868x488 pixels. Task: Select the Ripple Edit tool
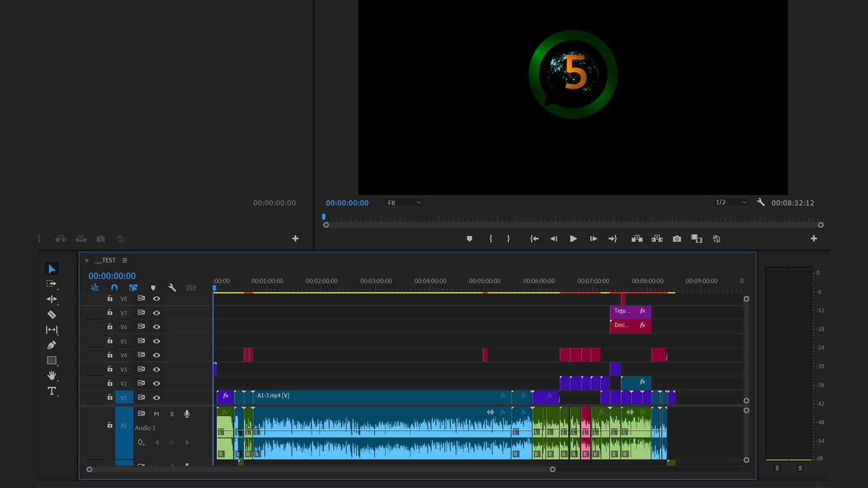[x=52, y=299]
